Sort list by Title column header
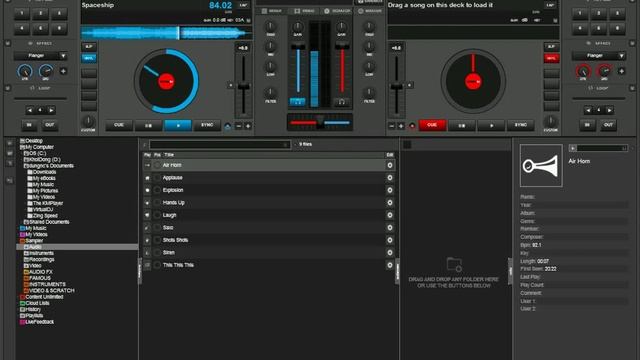 [169, 155]
